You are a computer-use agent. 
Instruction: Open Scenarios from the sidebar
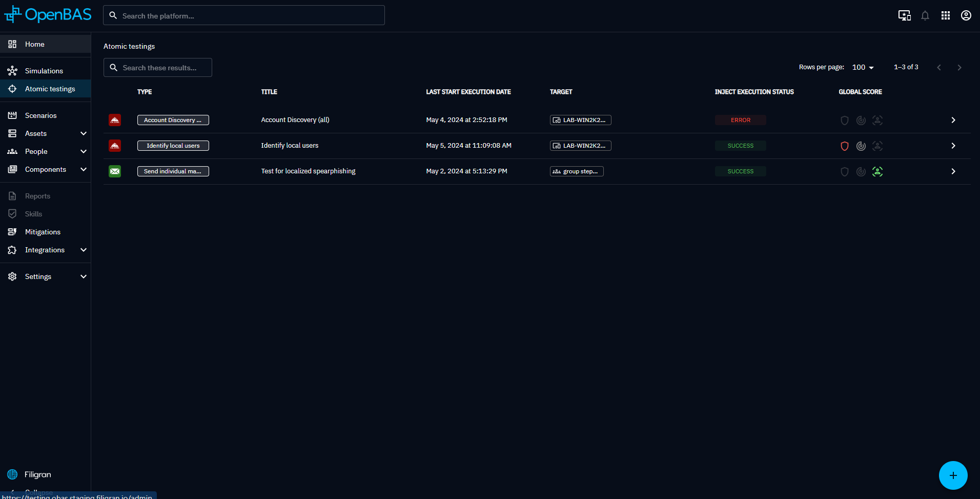41,115
